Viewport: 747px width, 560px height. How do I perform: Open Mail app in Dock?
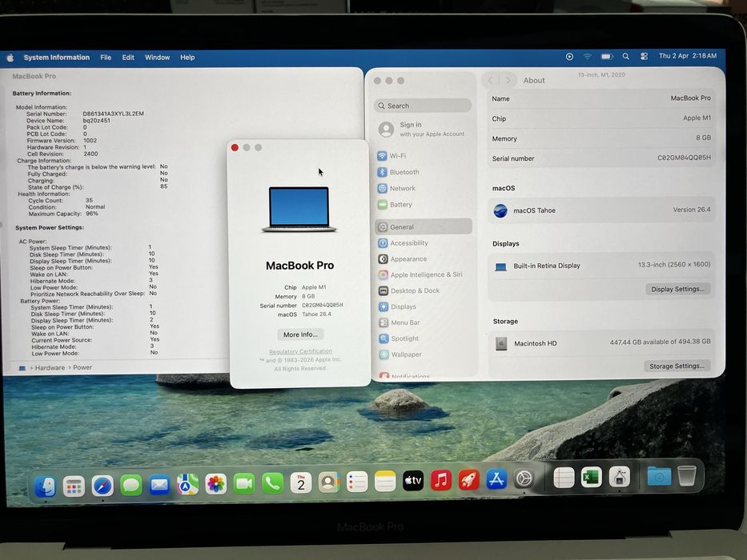159,485
